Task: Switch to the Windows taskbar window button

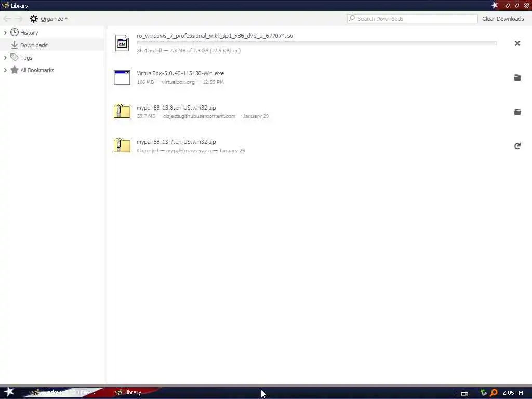Action: point(64,392)
